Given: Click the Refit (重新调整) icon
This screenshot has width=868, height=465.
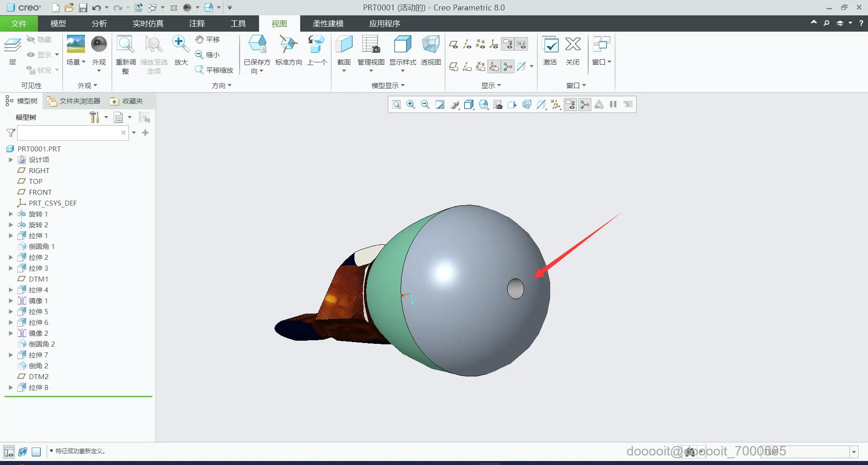Looking at the screenshot, I should (125, 45).
